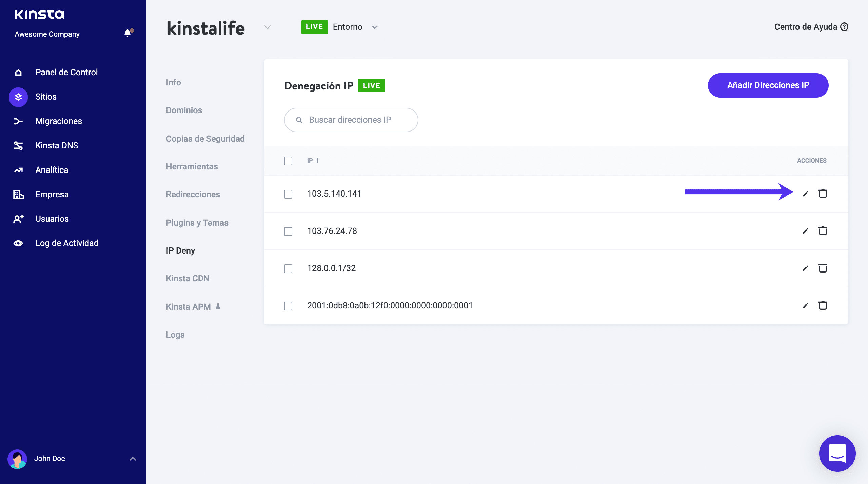Viewport: 868px width, 484px height.
Task: Click pencil icon for 128.0.0.1/32
Action: click(x=806, y=268)
